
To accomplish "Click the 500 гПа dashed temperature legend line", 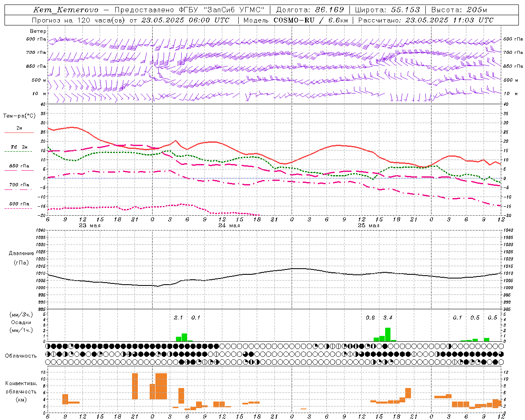I will click(18, 209).
